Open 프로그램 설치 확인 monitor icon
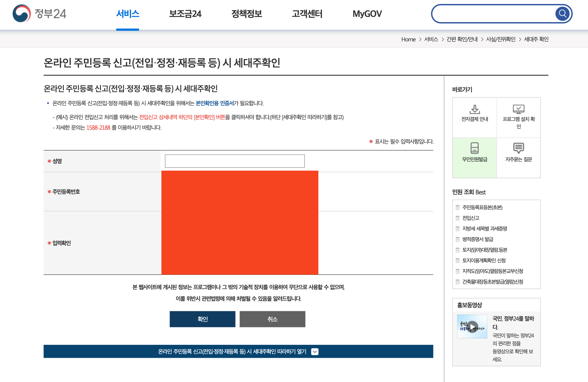Screen dimensions: 588x382 [x=518, y=109]
